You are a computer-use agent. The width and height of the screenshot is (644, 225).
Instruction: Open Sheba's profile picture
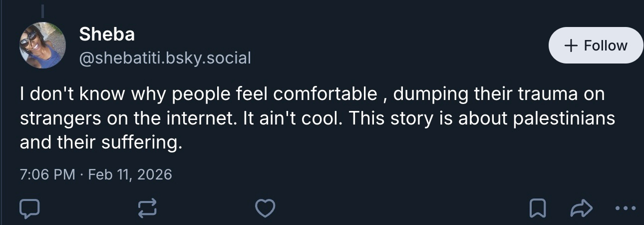coord(43,45)
